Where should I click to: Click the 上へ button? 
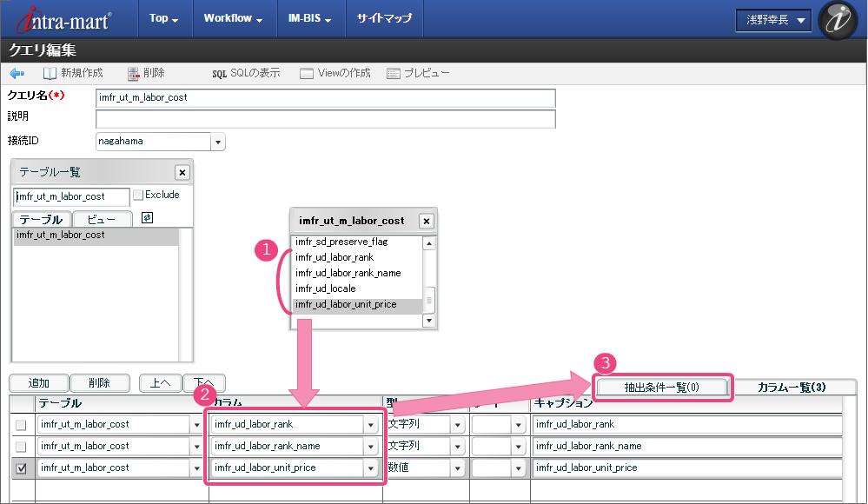point(161,382)
